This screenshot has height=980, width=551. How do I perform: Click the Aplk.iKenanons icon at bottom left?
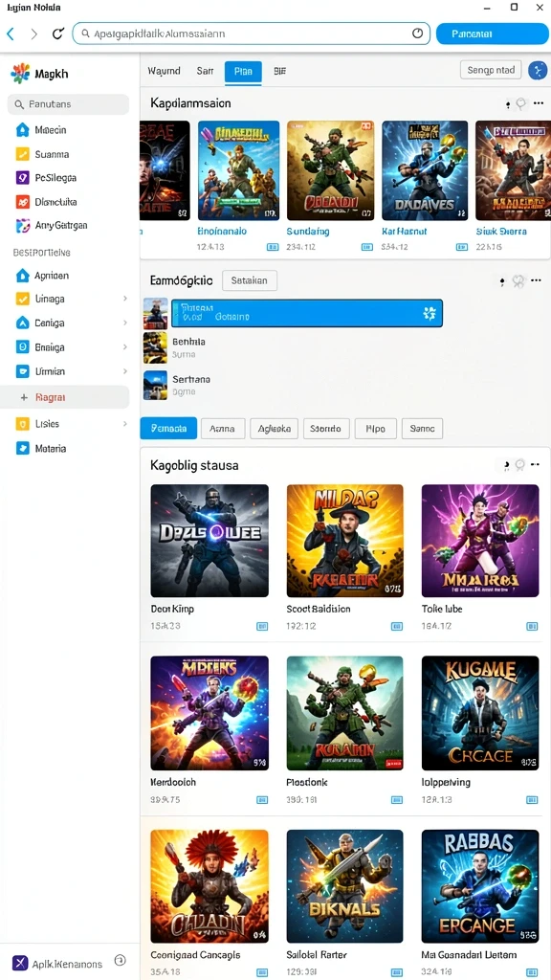coord(21,962)
